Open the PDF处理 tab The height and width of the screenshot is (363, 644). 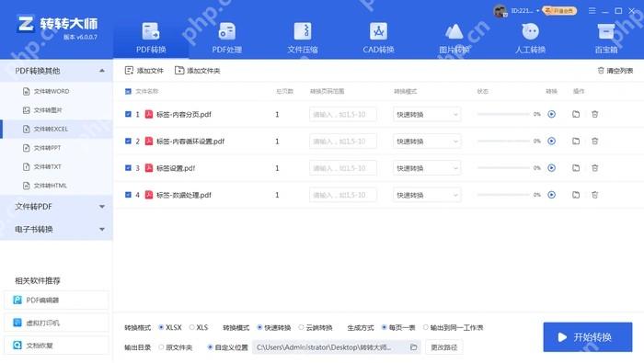[x=226, y=39]
